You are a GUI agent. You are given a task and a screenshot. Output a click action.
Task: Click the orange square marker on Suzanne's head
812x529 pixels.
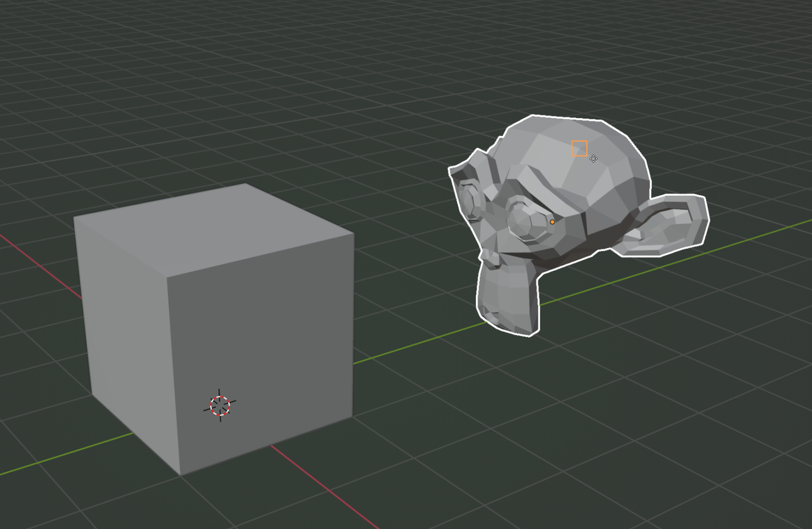coord(579,148)
